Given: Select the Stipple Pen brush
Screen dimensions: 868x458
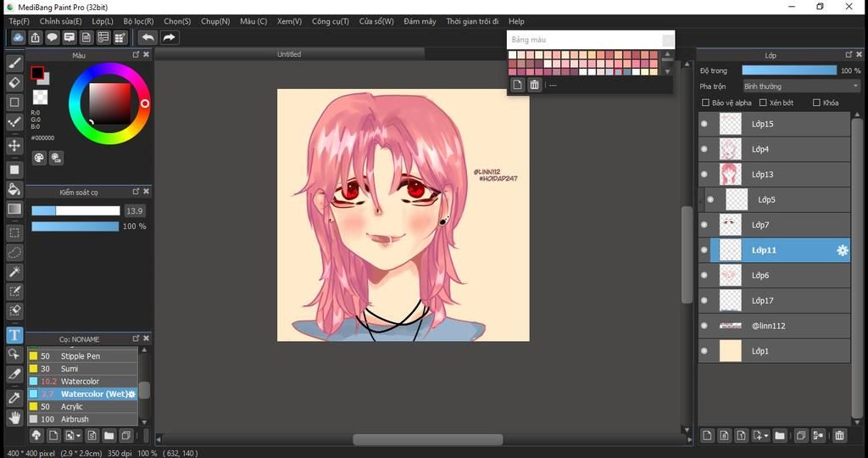Looking at the screenshot, I should coord(82,356).
